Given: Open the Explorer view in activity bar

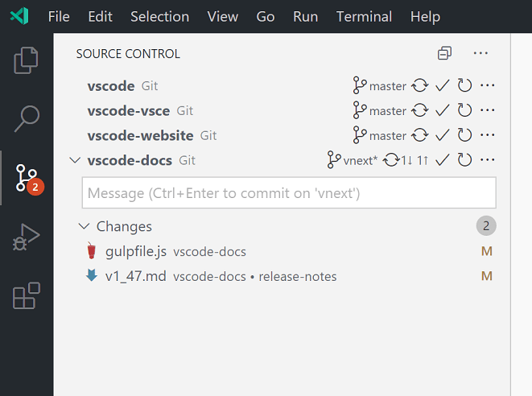Looking at the screenshot, I should 27,60.
